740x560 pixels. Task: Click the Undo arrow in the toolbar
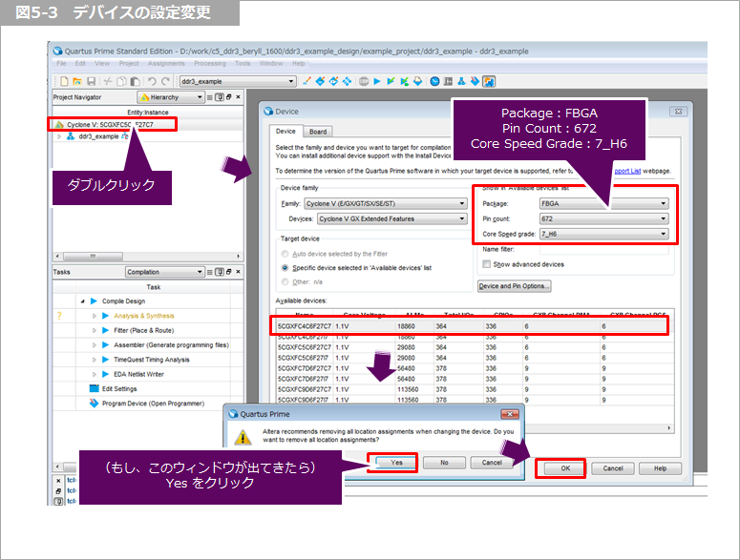tap(152, 82)
